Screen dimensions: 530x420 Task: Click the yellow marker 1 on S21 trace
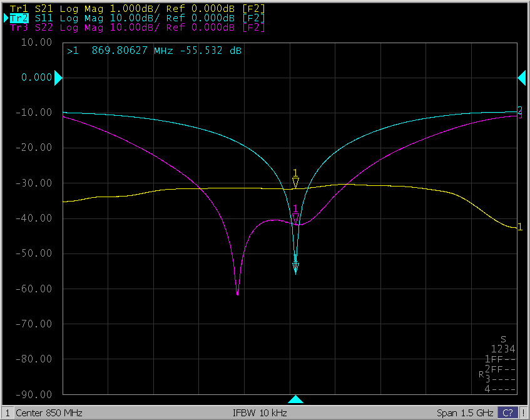296,182
